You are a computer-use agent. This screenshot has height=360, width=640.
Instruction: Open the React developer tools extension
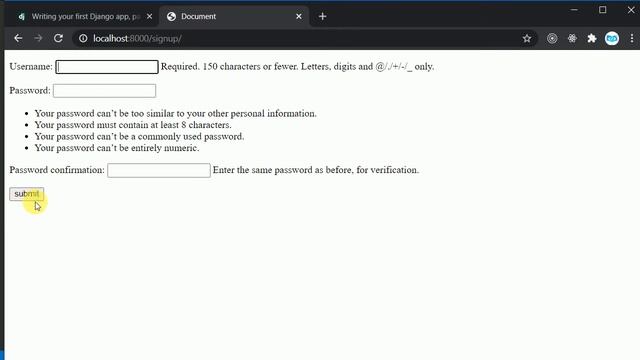[x=572, y=38]
